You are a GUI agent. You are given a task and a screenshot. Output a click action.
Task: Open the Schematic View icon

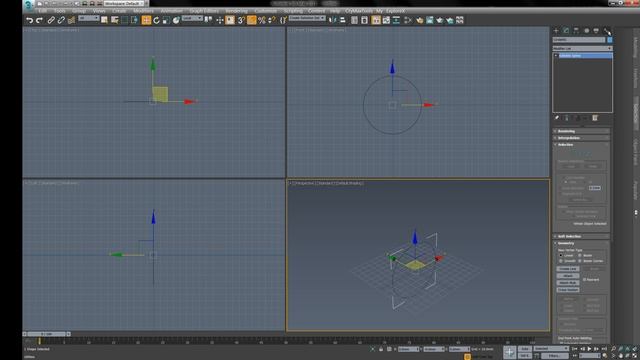pyautogui.click(x=396, y=20)
